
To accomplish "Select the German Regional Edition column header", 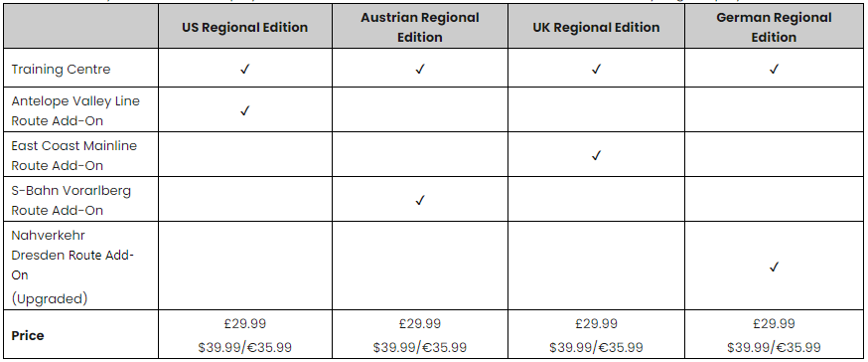I will point(774,27).
